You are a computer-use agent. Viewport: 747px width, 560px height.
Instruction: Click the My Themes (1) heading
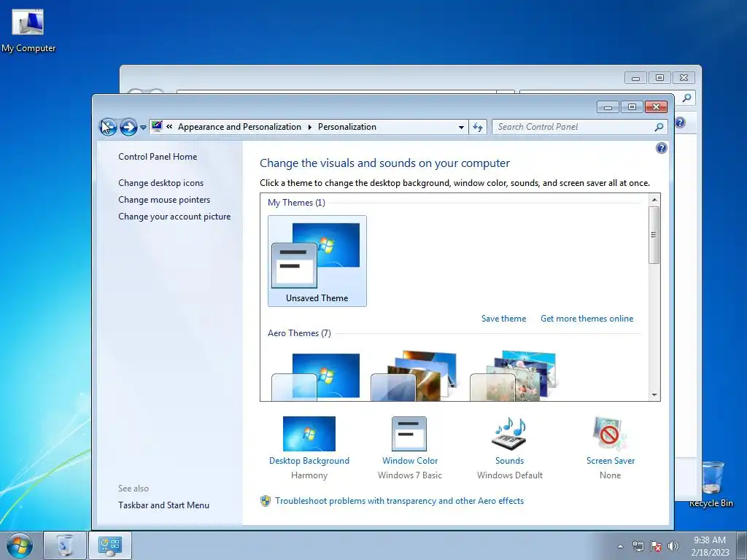coord(296,203)
